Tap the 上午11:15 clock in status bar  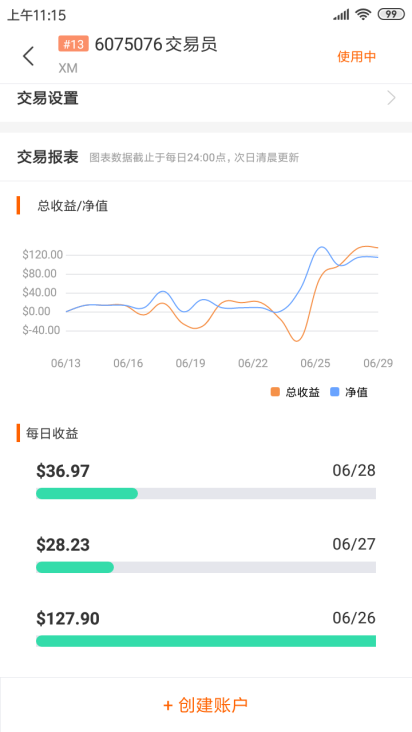tap(36, 15)
